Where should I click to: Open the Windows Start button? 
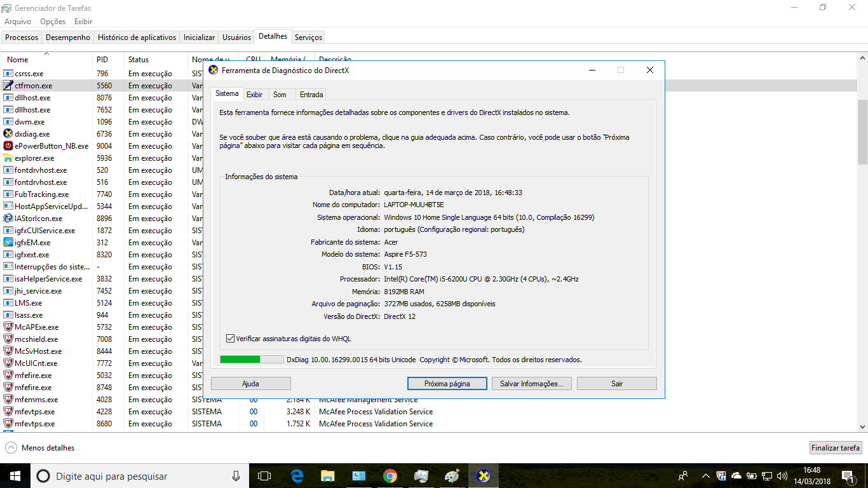(x=15, y=475)
